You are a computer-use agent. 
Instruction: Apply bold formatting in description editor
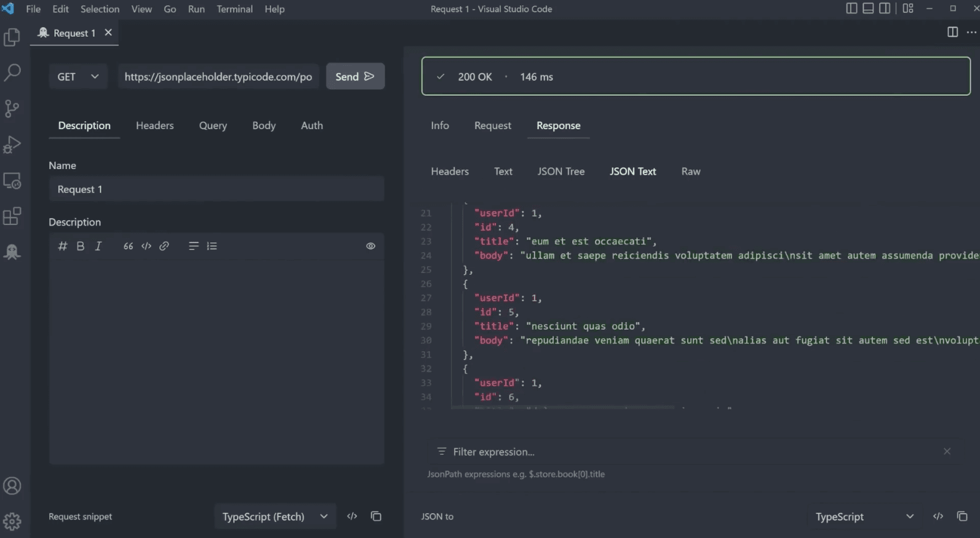click(x=80, y=246)
